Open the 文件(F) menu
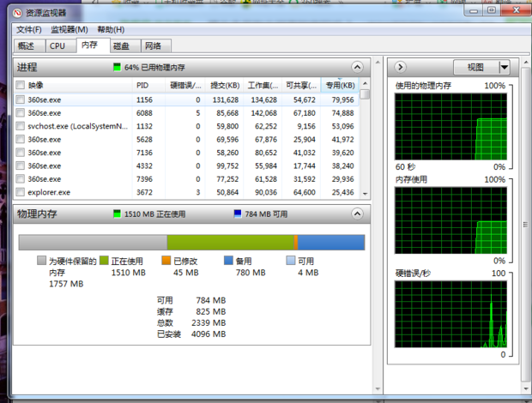The height and width of the screenshot is (403, 532). (29, 30)
